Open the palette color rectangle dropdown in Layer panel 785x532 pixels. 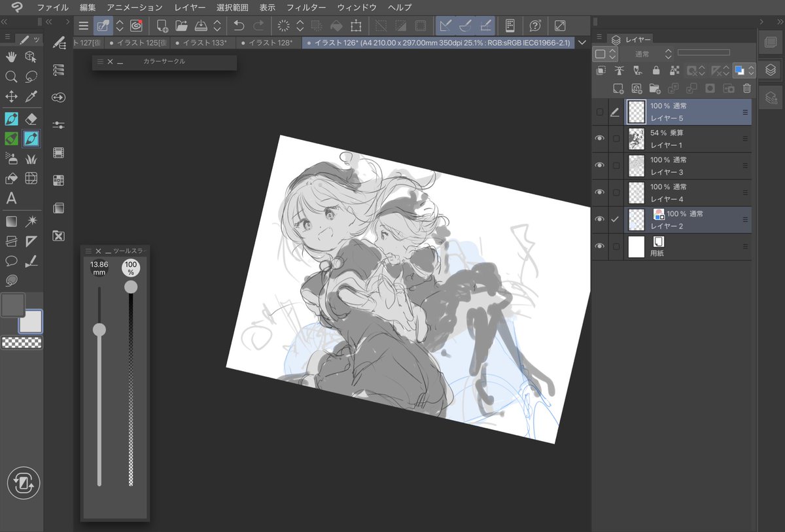click(x=606, y=54)
